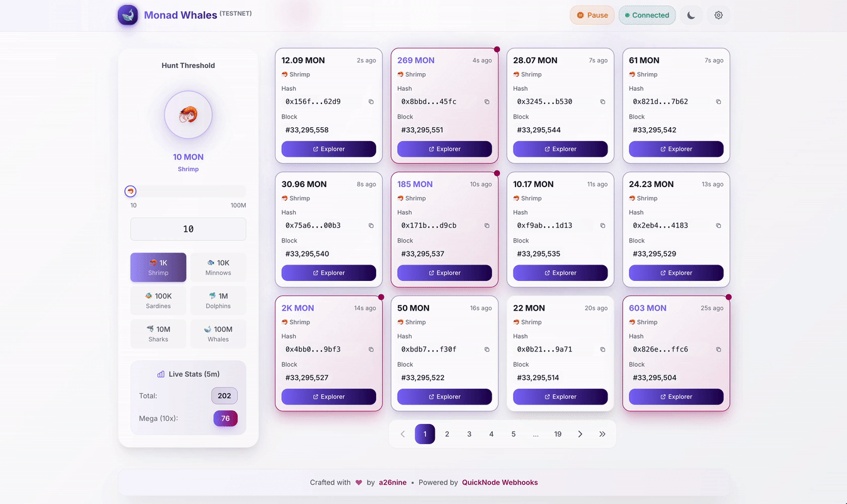Select the 100M Whales threshold preset

click(218, 333)
